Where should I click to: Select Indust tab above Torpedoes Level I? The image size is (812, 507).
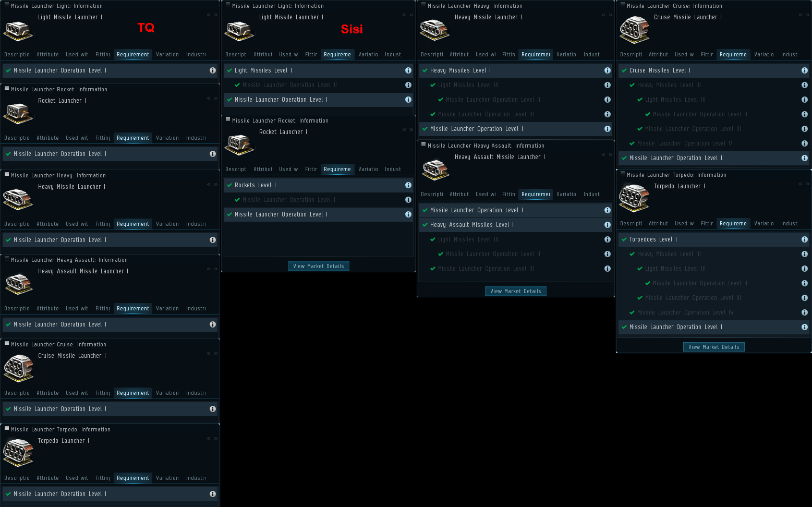click(x=789, y=224)
